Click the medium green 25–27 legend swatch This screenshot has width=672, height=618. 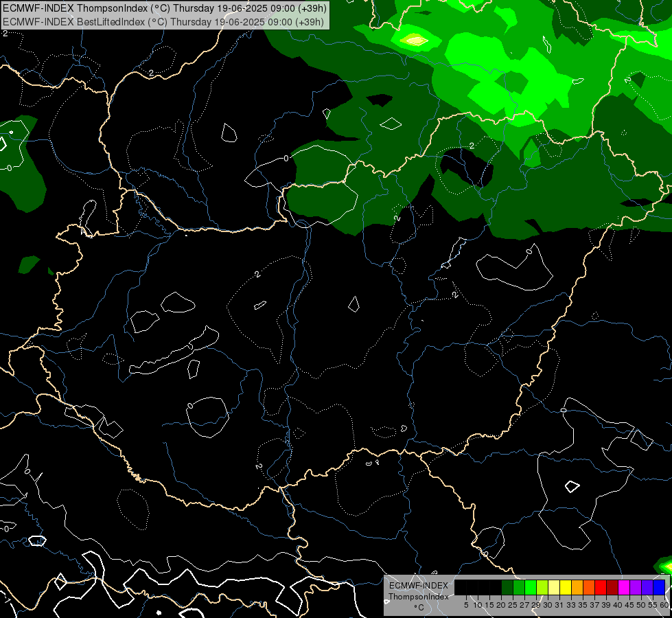coord(519,587)
